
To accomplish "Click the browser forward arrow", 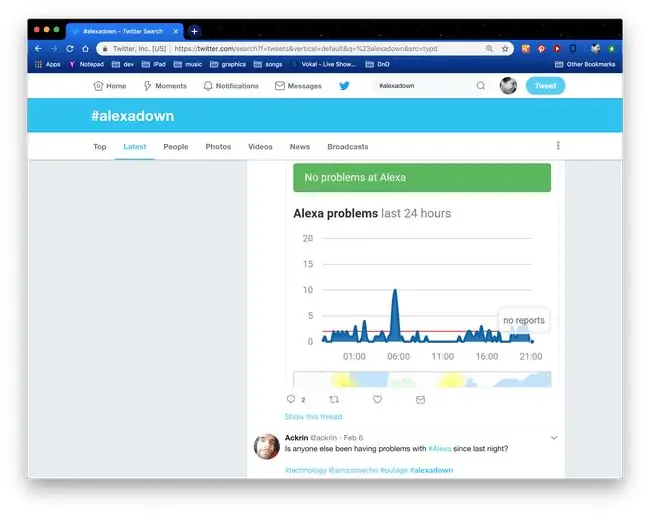I will coord(54,49).
